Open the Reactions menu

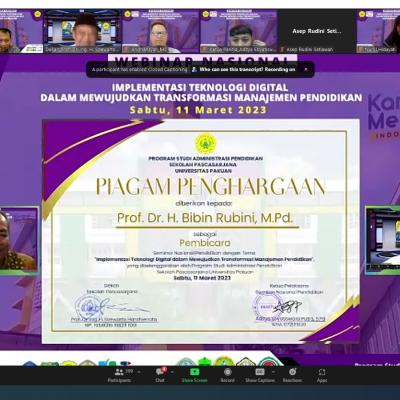(292, 375)
